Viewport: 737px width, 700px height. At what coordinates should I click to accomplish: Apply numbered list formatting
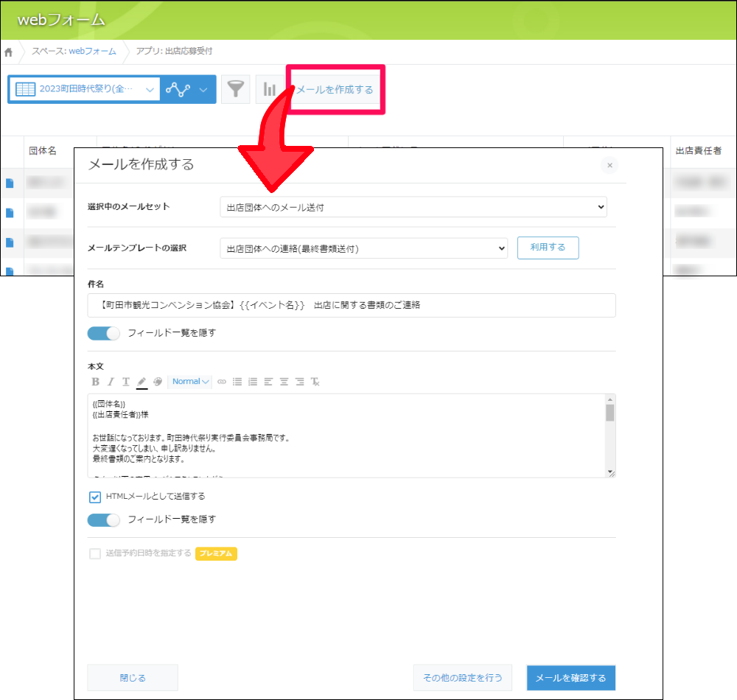[253, 382]
